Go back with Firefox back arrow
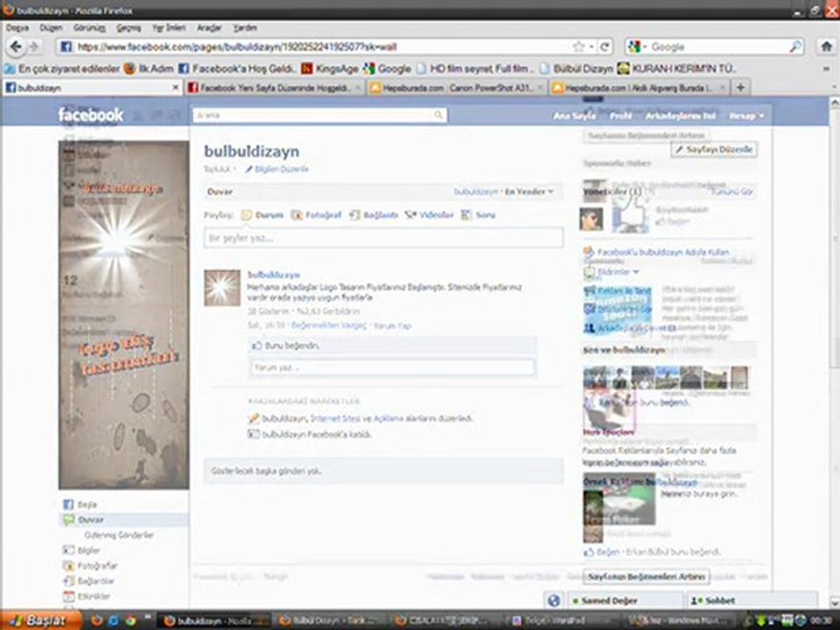The height and width of the screenshot is (630, 840). point(16,47)
